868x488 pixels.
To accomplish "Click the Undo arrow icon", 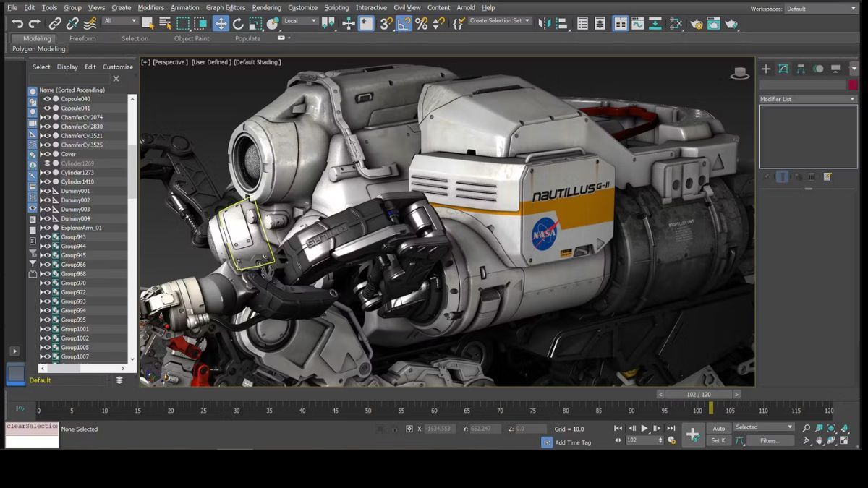I will tap(17, 24).
